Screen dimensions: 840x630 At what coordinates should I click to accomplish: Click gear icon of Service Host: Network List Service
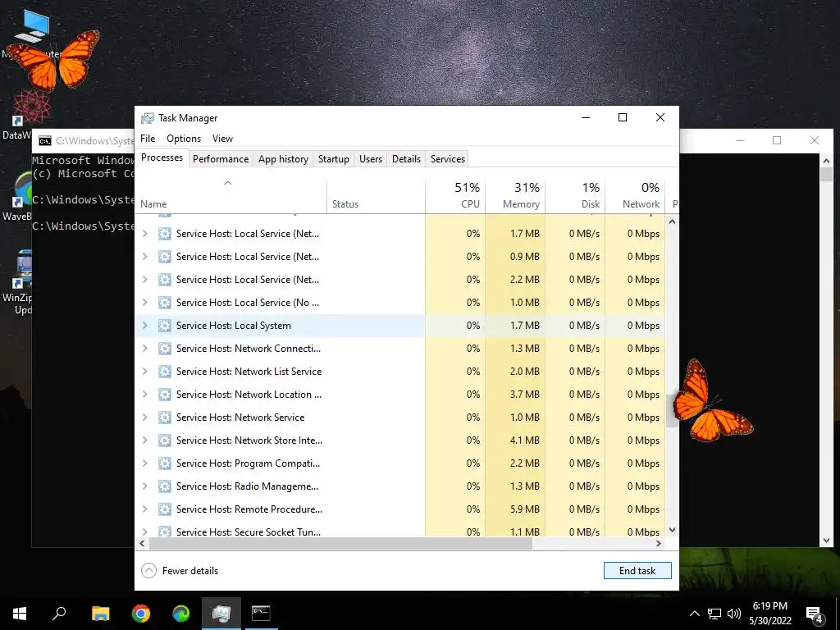point(164,372)
